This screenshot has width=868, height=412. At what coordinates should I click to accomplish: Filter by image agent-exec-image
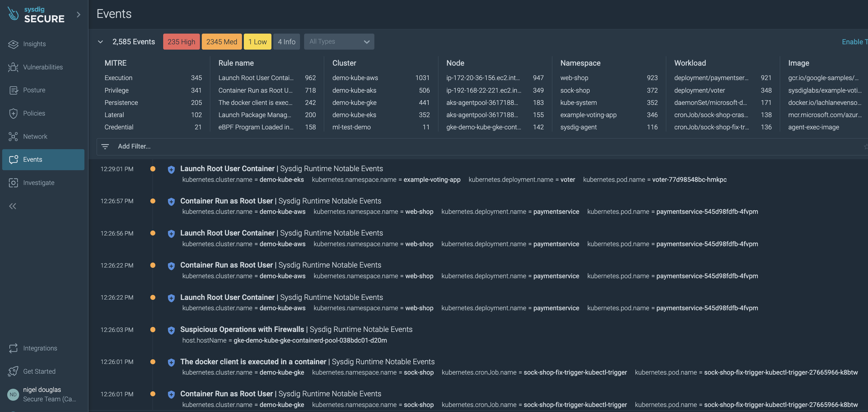813,127
